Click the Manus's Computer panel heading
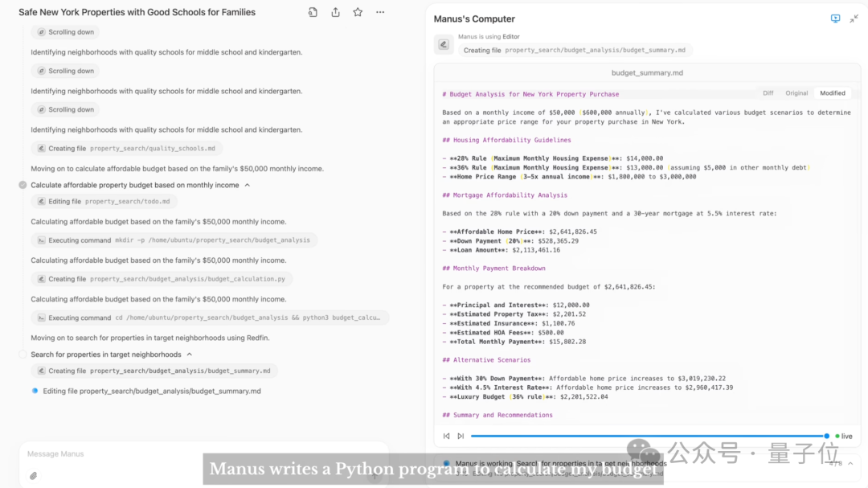 pos(474,18)
